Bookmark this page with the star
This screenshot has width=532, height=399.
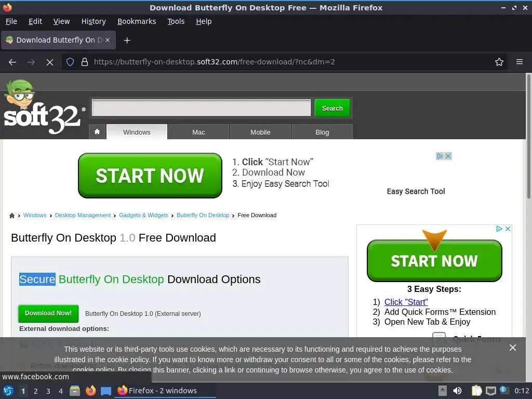pos(499,62)
